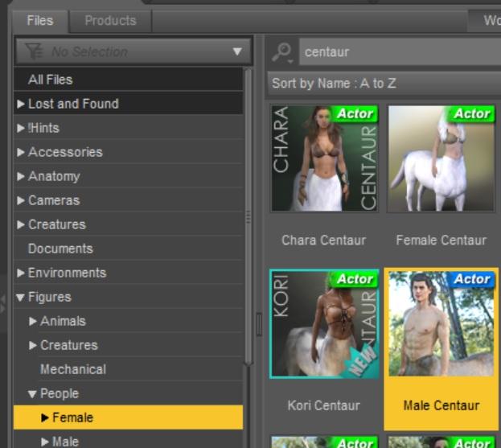Viewport: 501px width, 448px height.
Task: Select the Female Centaur thumbnail
Action: pyautogui.click(x=441, y=158)
